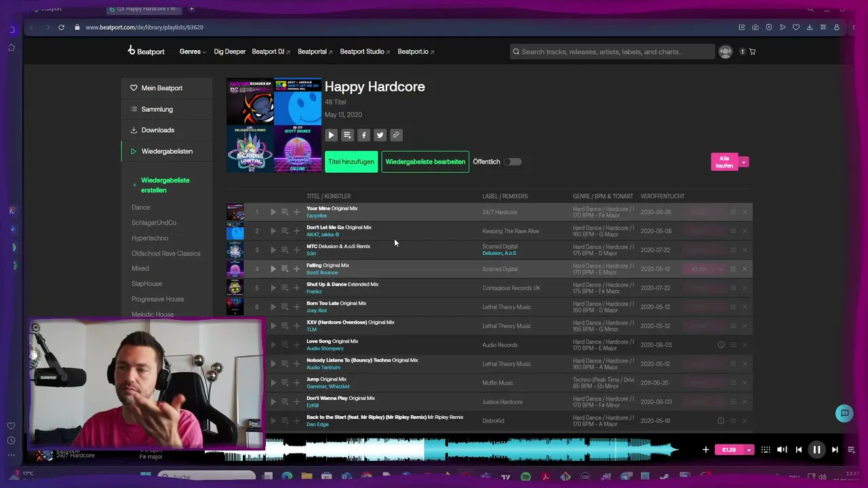The height and width of the screenshot is (488, 868).
Task: Create a playlist via Wiedergabeliste erstellen
Action: (165, 185)
